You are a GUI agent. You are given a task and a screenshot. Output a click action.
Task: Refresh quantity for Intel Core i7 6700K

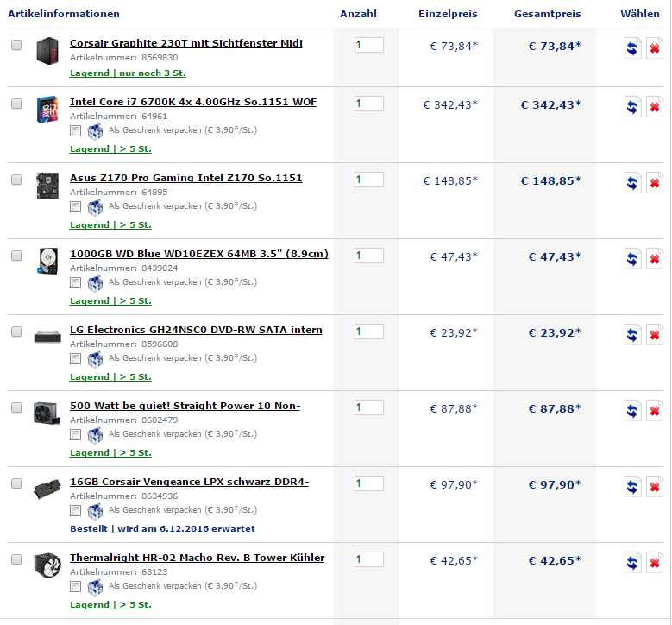click(x=633, y=106)
